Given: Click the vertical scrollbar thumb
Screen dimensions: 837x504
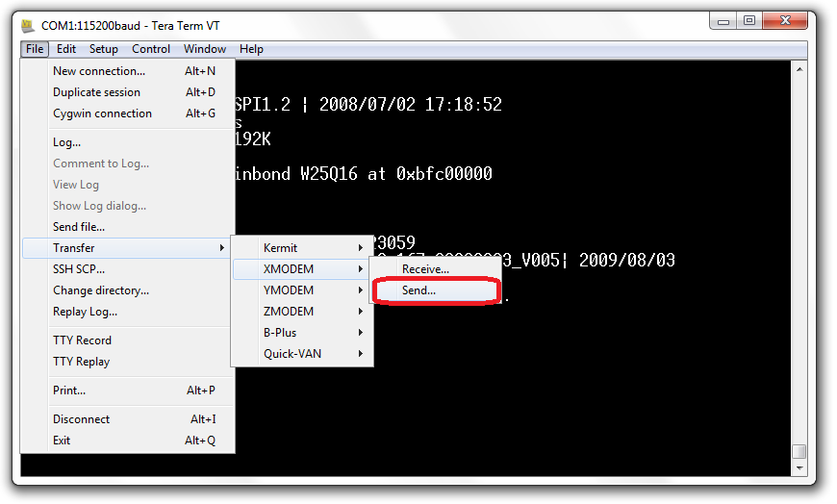Looking at the screenshot, I should tap(799, 452).
